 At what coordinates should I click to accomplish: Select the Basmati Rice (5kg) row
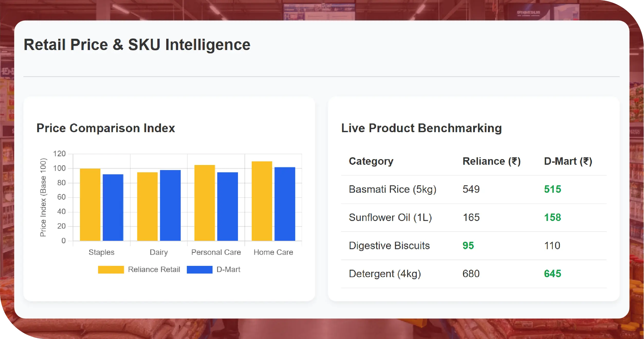(392, 189)
